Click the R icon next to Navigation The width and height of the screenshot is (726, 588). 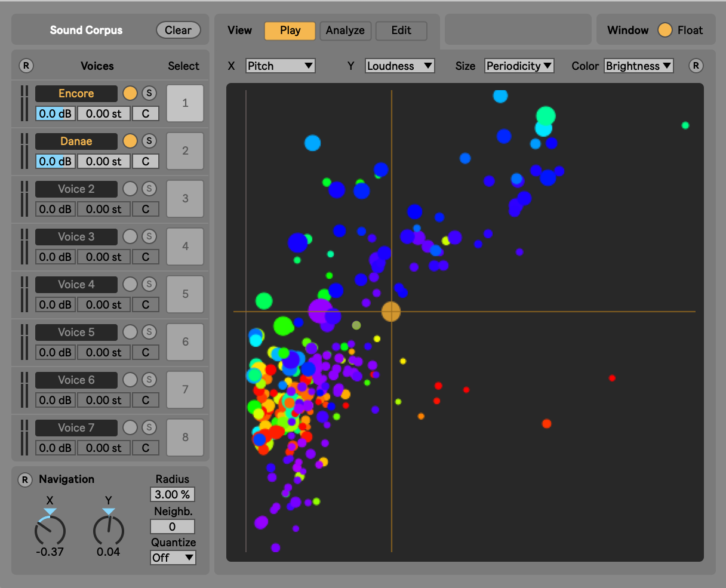[25, 479]
